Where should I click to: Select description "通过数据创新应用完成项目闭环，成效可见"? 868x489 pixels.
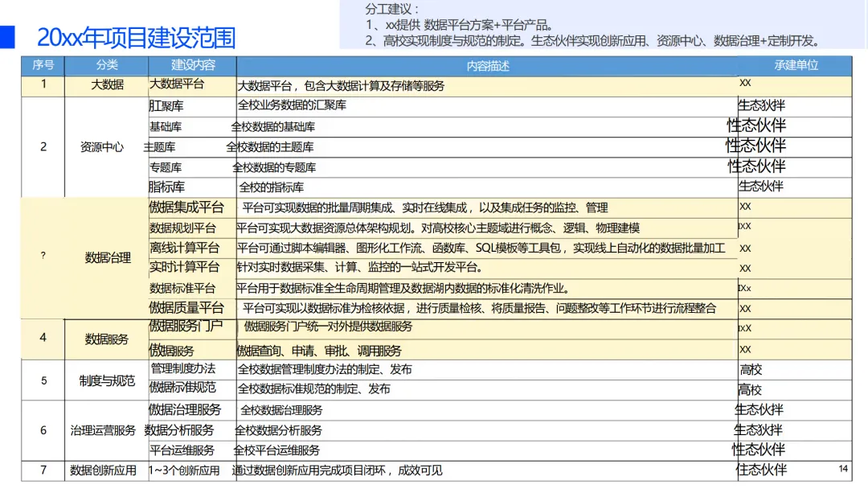coord(337,471)
